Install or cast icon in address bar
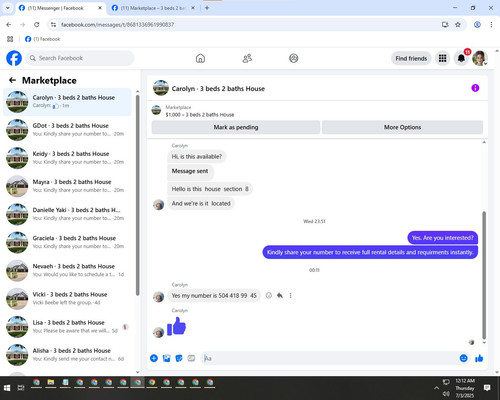This screenshot has width=500, height=400. click(x=445, y=25)
